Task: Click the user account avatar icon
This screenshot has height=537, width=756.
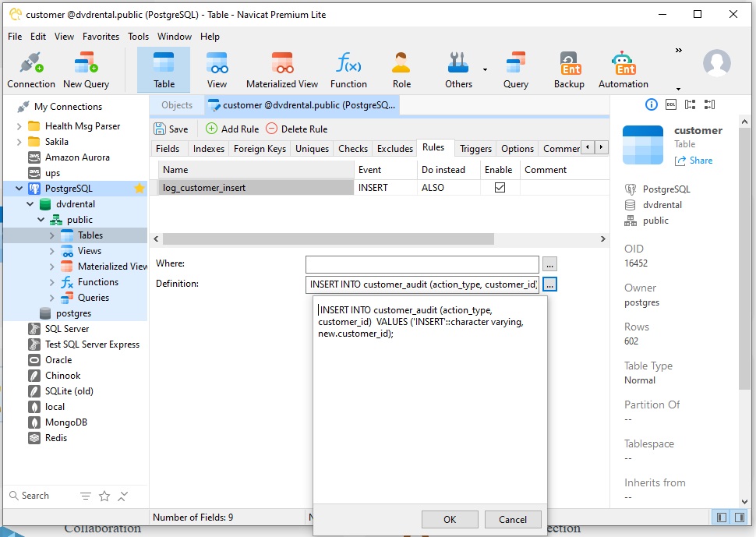Action: pos(717,62)
